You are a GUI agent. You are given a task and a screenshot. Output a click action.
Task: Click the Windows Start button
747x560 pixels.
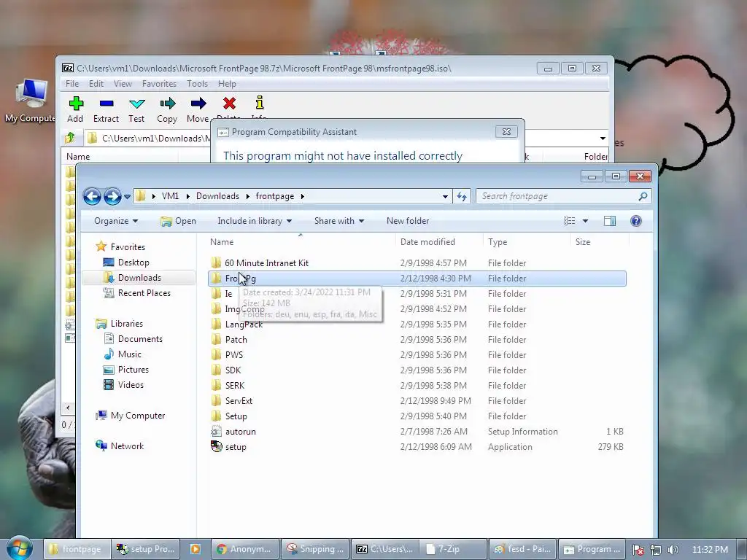(x=20, y=548)
